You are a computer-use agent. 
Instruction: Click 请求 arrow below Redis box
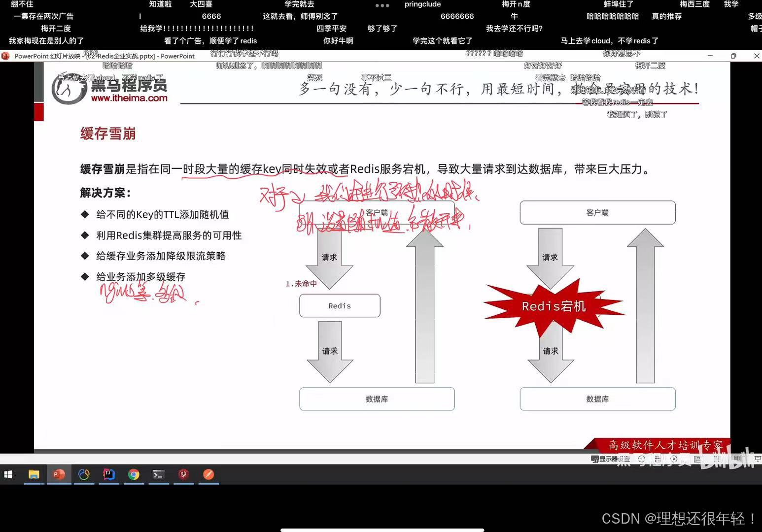click(x=330, y=351)
